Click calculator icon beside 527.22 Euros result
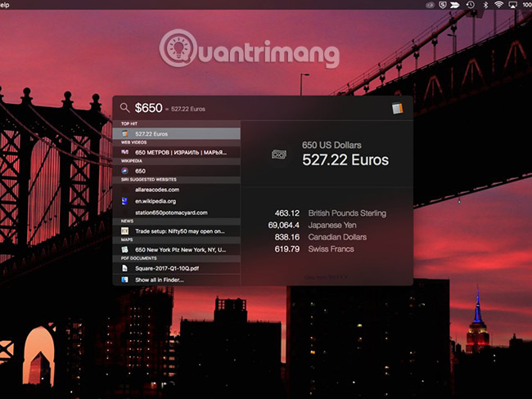 (x=125, y=134)
